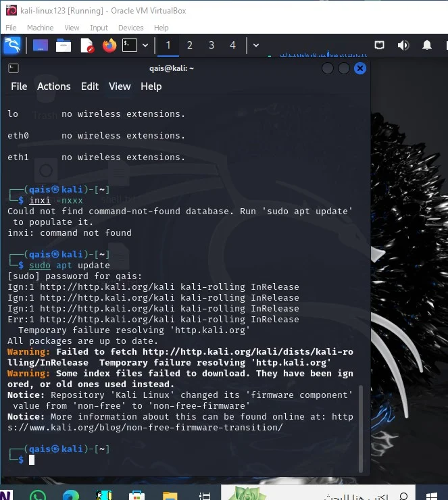Expand the chevron after the workspace switcher

[x=255, y=45]
